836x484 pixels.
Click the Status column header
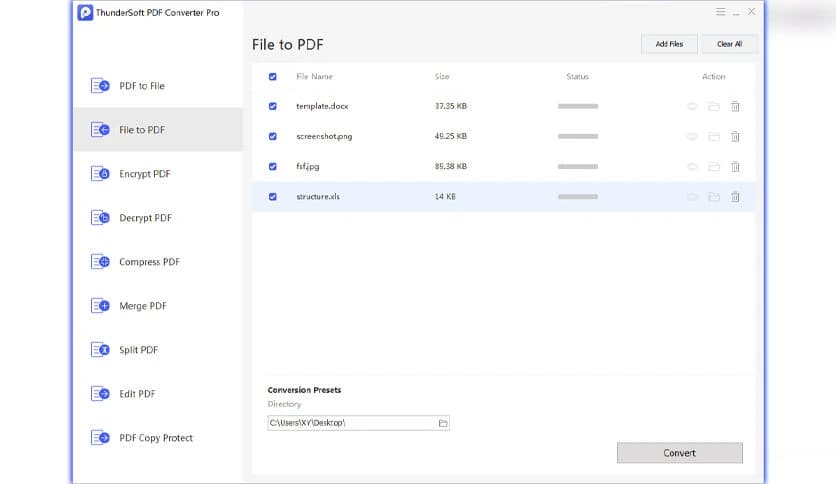(x=577, y=76)
